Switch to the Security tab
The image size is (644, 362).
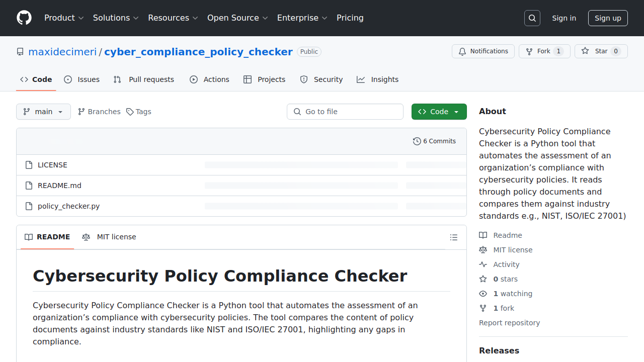(321, 79)
